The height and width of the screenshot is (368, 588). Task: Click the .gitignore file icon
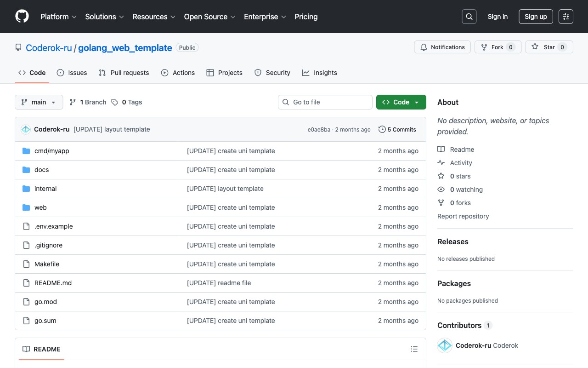[26, 245]
